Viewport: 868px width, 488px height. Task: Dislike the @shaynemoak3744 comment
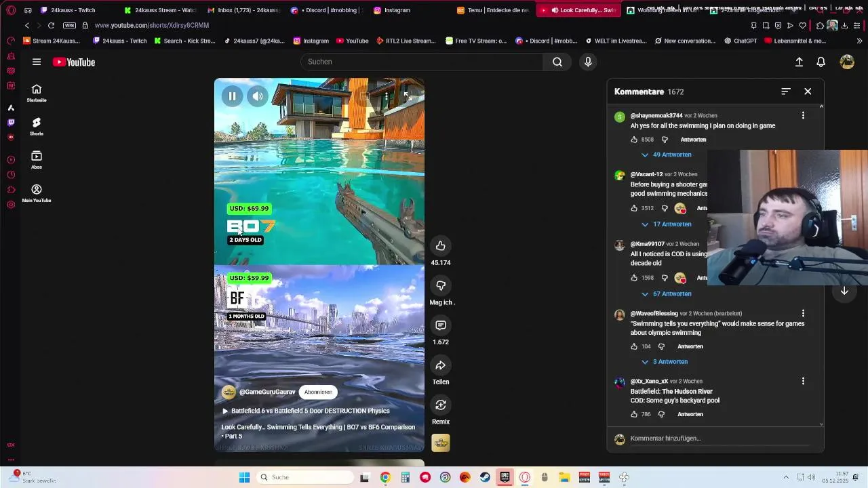pyautogui.click(x=665, y=140)
